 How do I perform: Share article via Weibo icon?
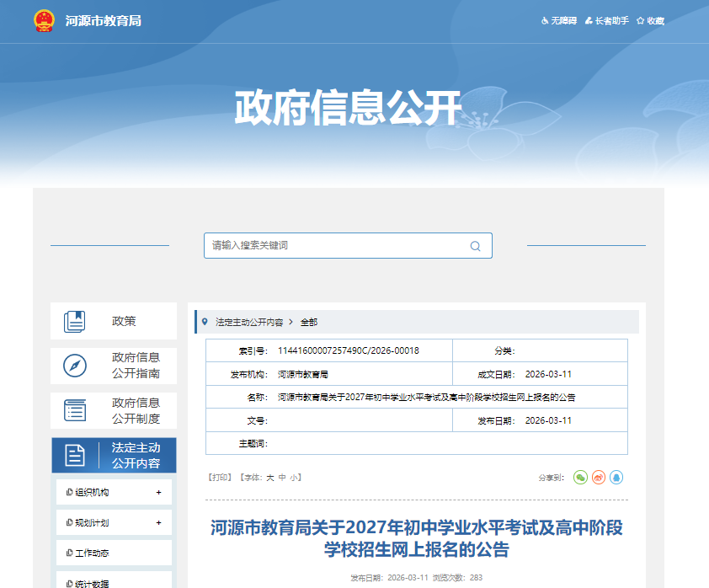[599, 478]
